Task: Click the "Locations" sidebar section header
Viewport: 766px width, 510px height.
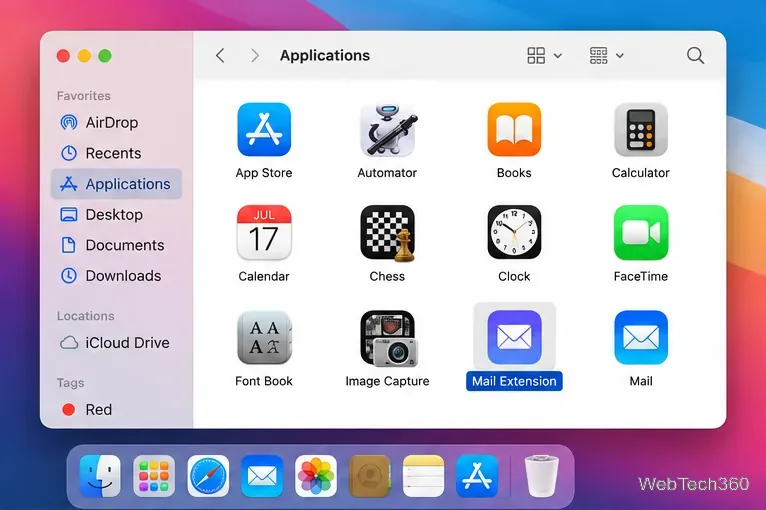Action: (x=85, y=316)
